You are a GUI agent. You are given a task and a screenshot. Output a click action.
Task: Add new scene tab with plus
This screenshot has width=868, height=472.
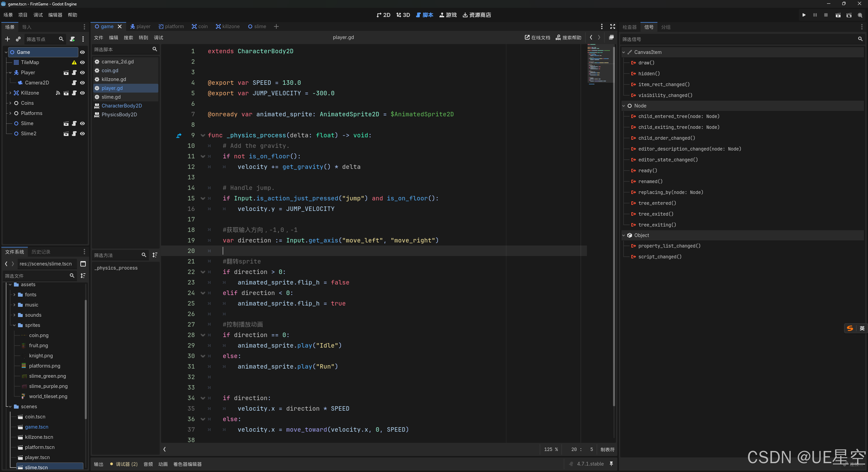[x=276, y=26]
